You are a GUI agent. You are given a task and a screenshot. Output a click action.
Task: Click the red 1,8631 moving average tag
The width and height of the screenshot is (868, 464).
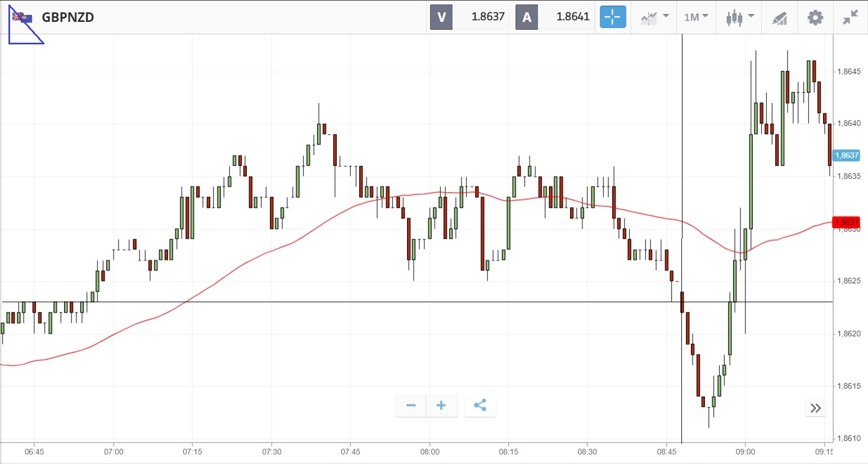(x=847, y=222)
